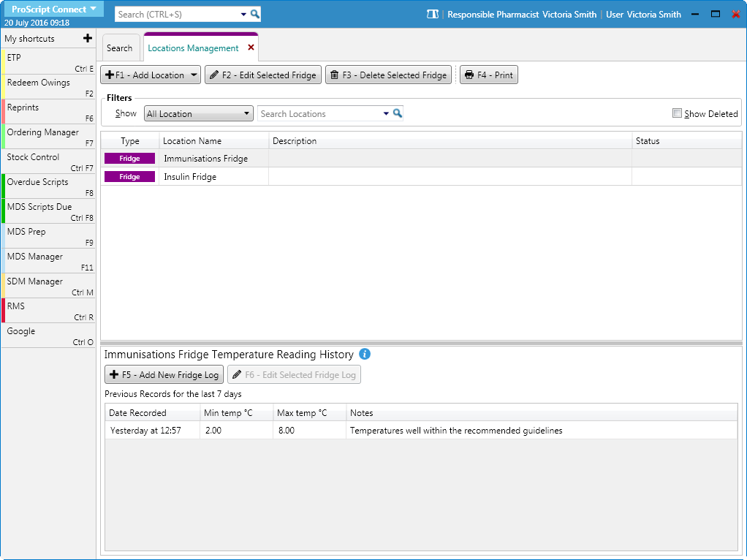The width and height of the screenshot is (747, 560).
Task: Open the MDS Manager shortcut
Action: (x=48, y=261)
